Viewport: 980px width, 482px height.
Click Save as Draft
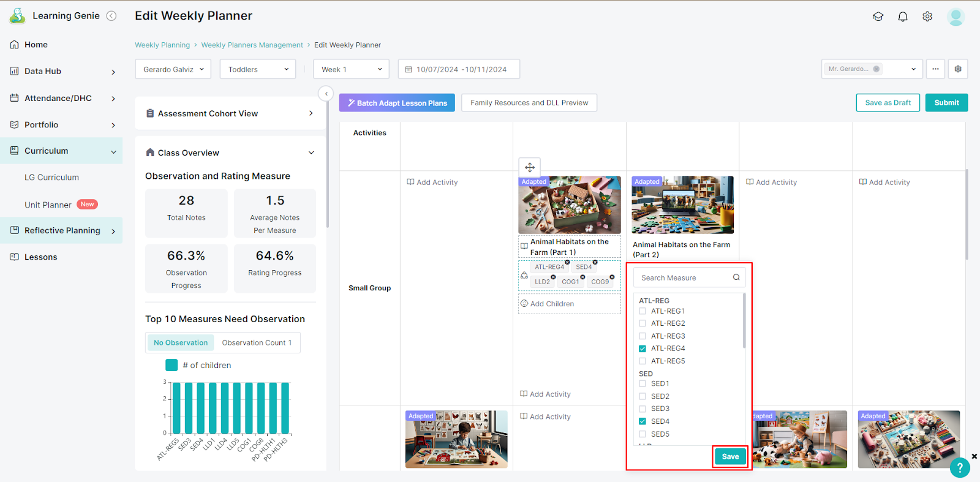(x=888, y=103)
